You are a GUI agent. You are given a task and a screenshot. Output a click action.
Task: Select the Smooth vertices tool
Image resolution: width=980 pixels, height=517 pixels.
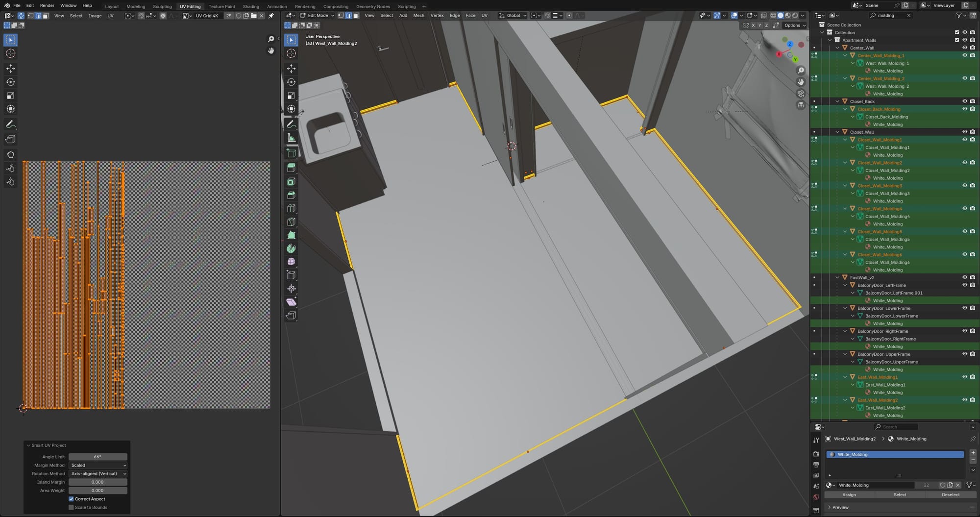point(291,262)
